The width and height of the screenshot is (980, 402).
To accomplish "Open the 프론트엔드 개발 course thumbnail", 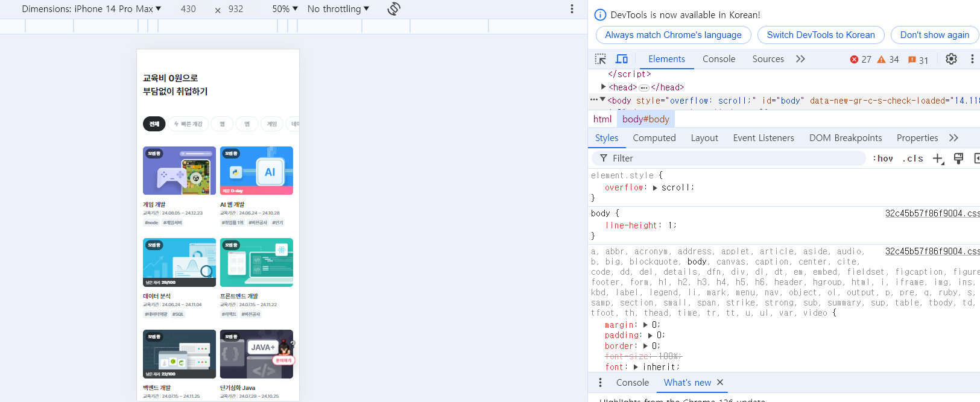I will 256,262.
